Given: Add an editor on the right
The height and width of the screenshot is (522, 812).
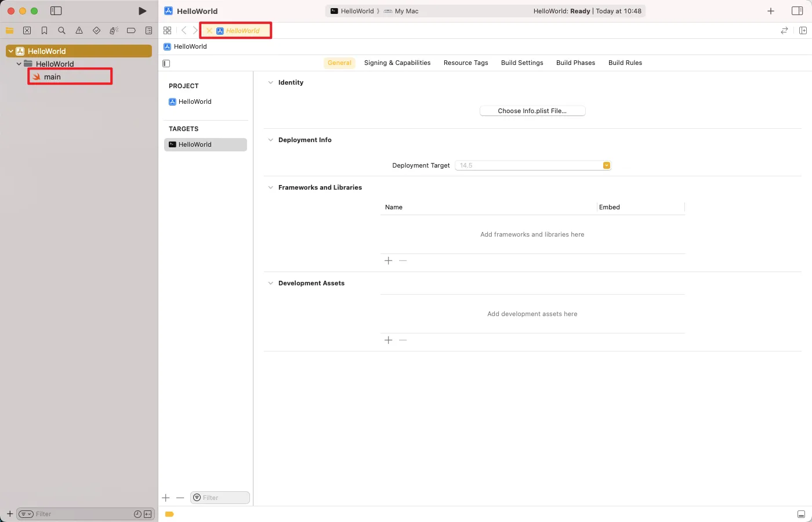Looking at the screenshot, I should [803, 30].
